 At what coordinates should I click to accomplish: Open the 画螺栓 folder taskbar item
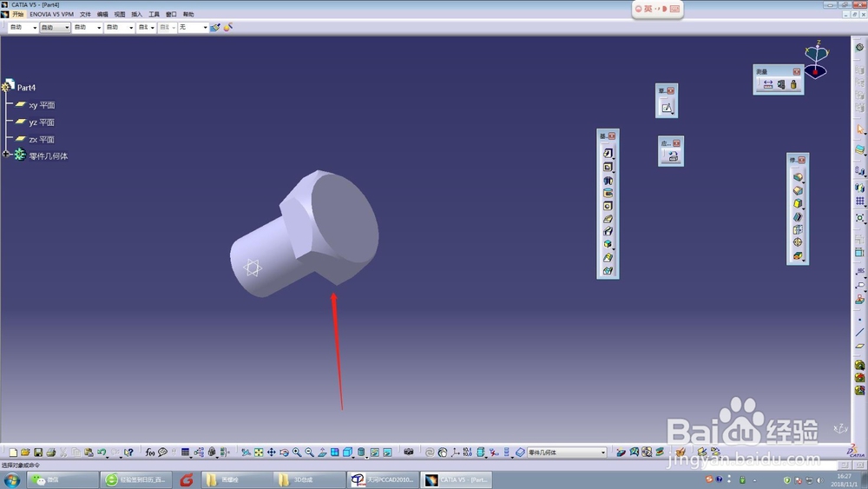click(236, 479)
